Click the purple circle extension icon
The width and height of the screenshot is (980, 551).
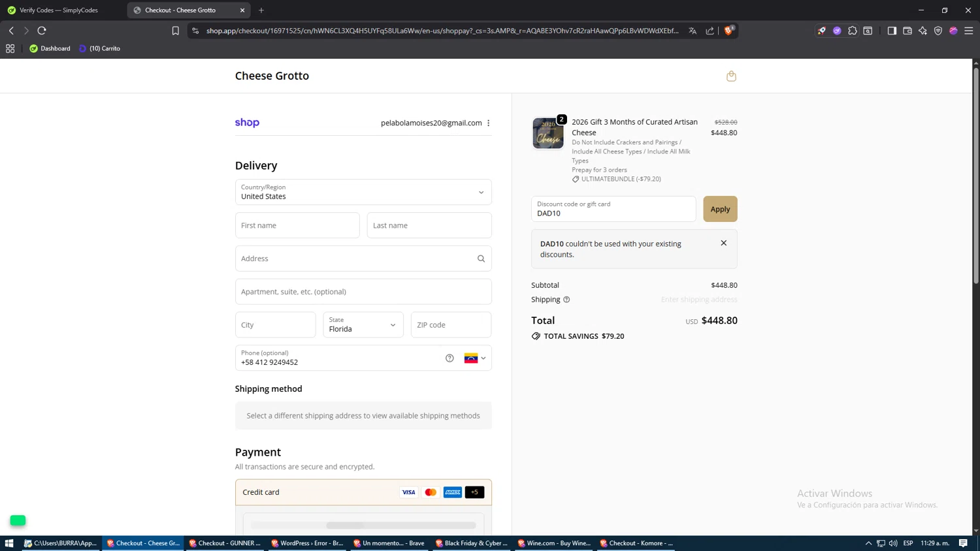(837, 31)
